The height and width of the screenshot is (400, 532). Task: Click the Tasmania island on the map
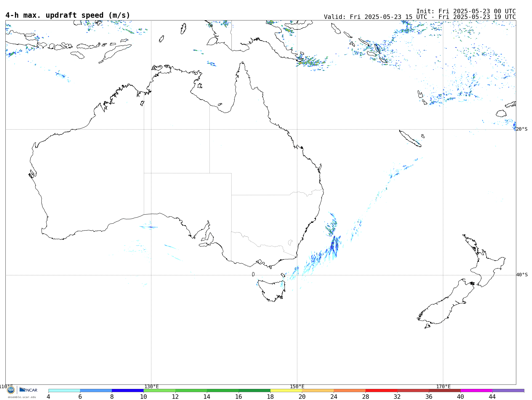pos(272,290)
